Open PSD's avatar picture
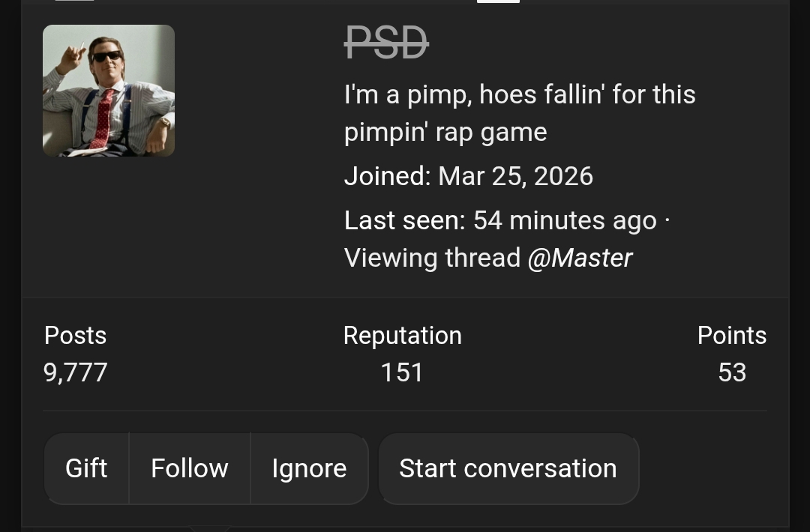Viewport: 810px width, 532px height. 109,90
